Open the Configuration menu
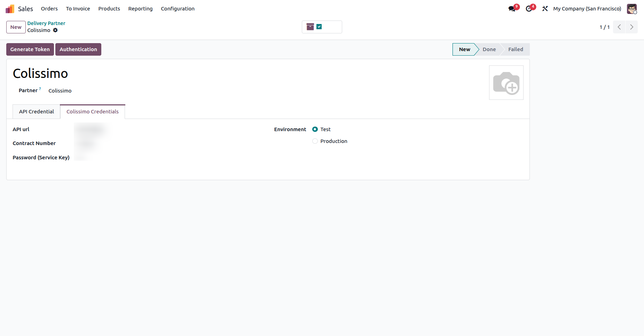 (178, 9)
